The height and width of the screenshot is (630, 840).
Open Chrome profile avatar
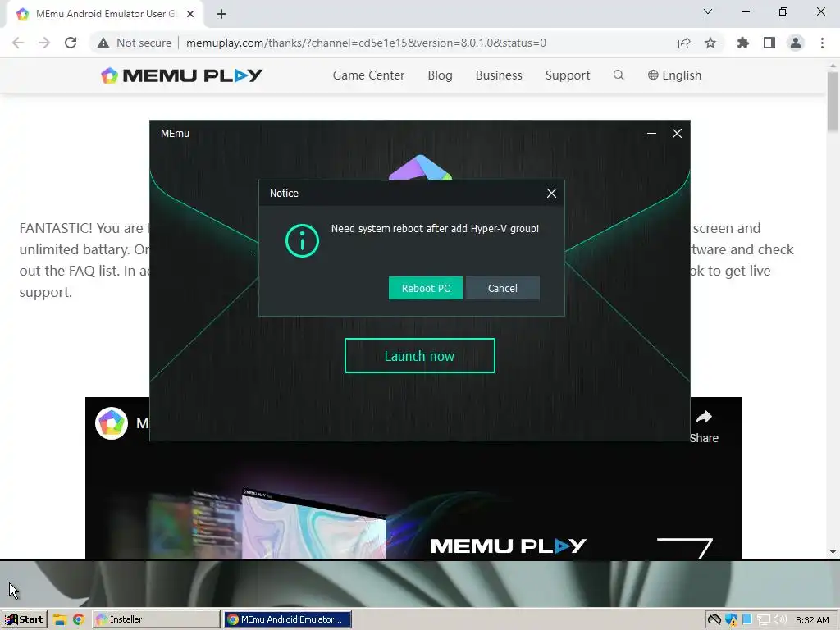(796, 43)
